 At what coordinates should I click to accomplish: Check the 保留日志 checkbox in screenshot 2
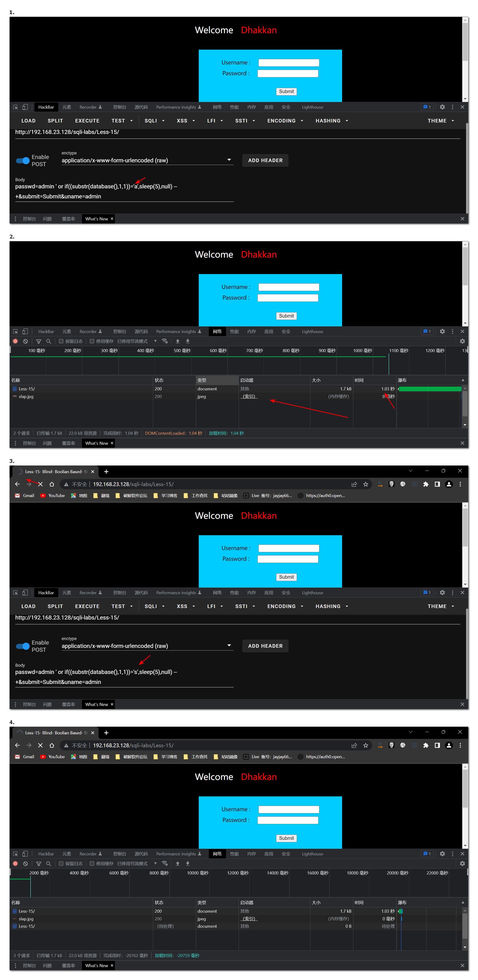point(61,341)
